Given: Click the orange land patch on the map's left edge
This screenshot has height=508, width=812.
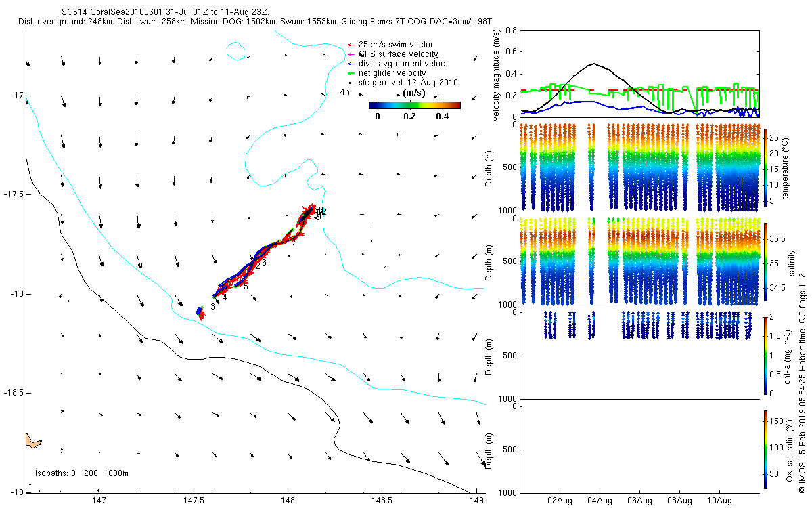Looking at the screenshot, I should pyautogui.click(x=32, y=441).
